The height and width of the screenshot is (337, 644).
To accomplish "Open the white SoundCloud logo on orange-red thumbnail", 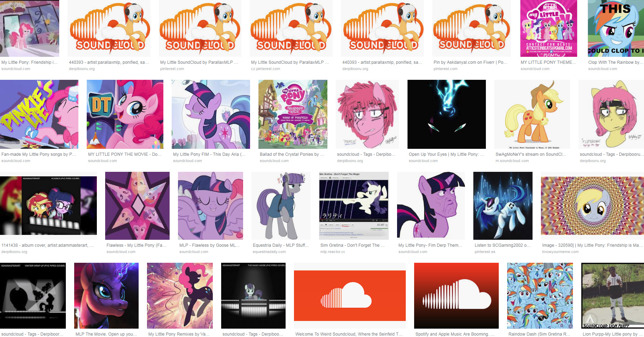I will 350,296.
